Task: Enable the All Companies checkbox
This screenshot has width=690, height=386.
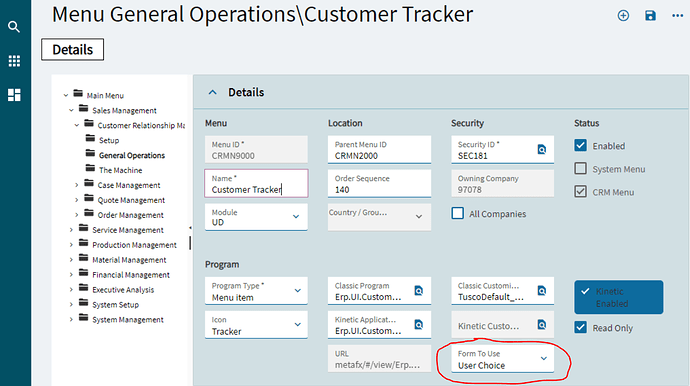Action: pos(458,213)
